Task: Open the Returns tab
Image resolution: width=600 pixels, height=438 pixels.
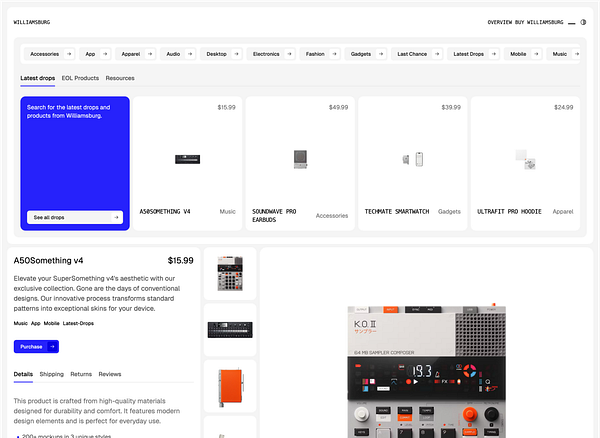Action: 81,374
